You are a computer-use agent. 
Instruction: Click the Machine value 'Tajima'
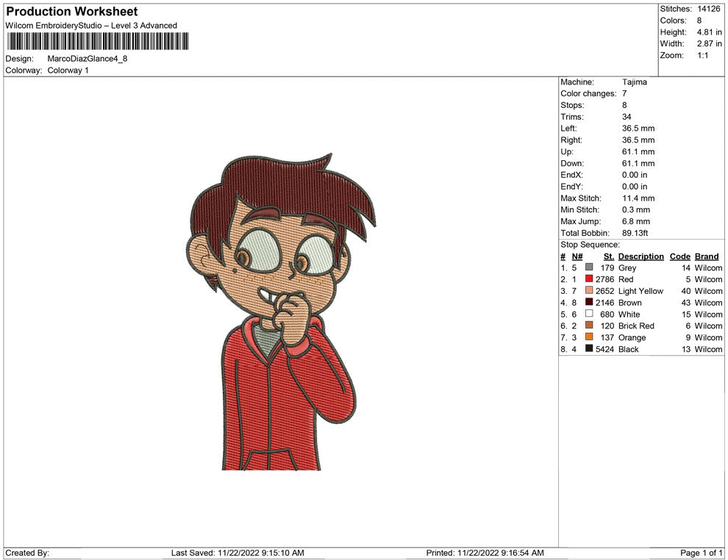[x=634, y=82]
